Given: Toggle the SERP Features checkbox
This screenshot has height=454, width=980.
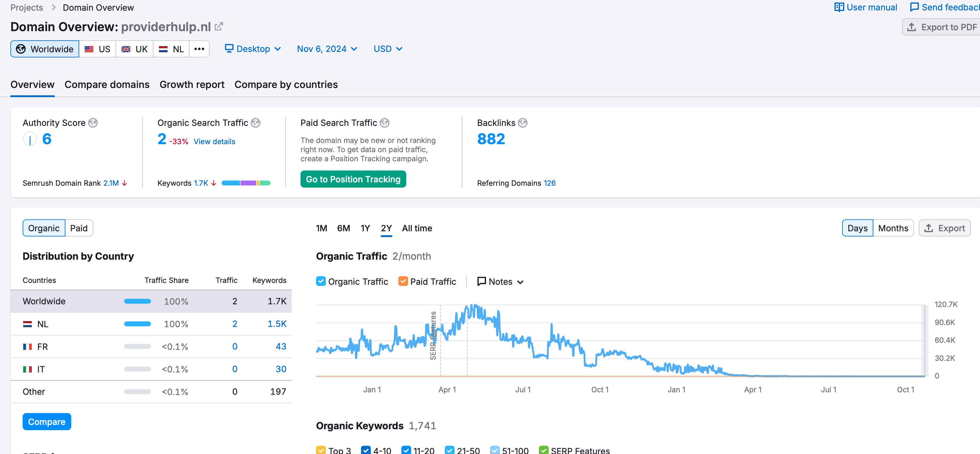Looking at the screenshot, I should tap(543, 450).
